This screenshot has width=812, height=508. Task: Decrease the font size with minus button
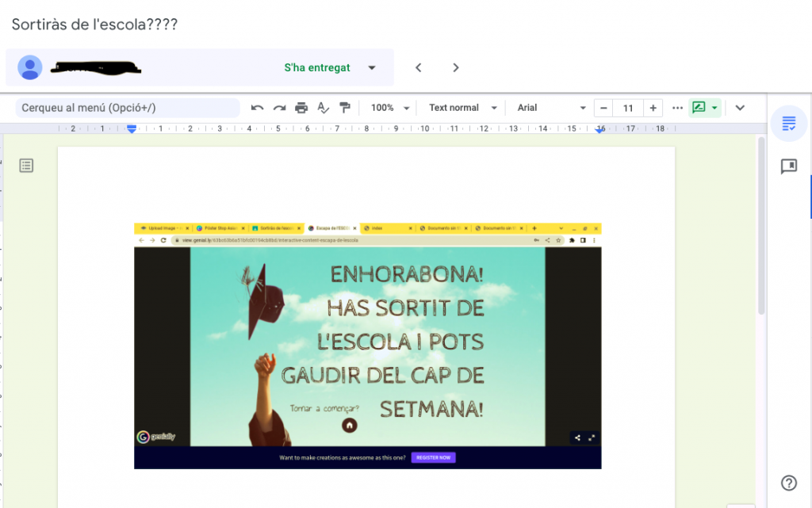coord(604,108)
